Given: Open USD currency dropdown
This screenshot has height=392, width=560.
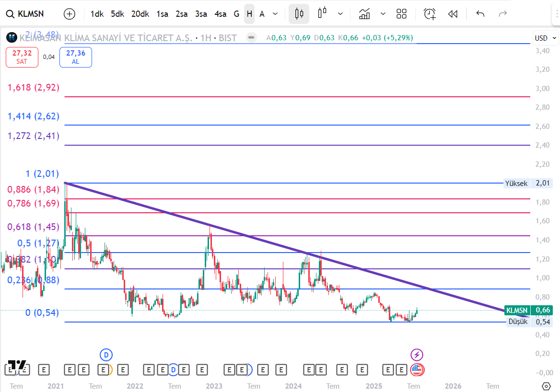Looking at the screenshot, I should (x=545, y=38).
